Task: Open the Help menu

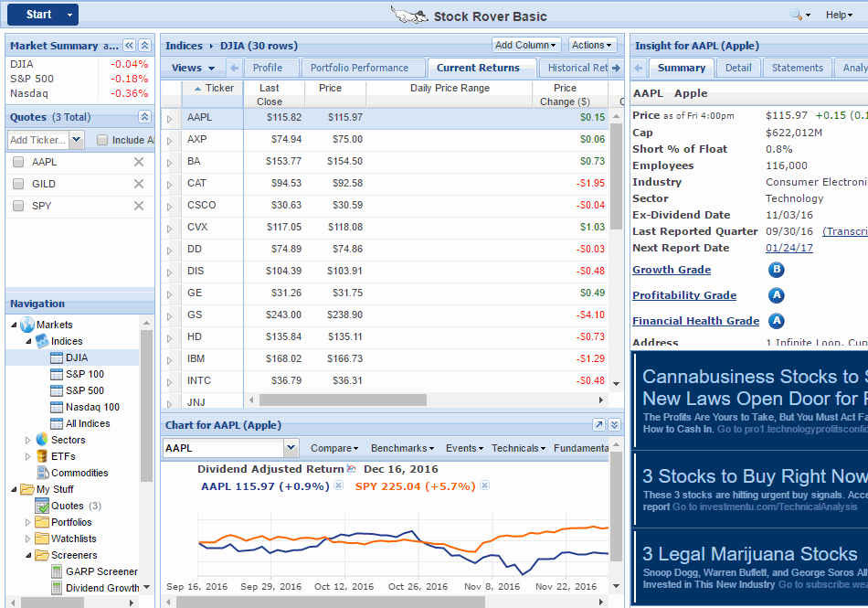Action: click(x=839, y=15)
